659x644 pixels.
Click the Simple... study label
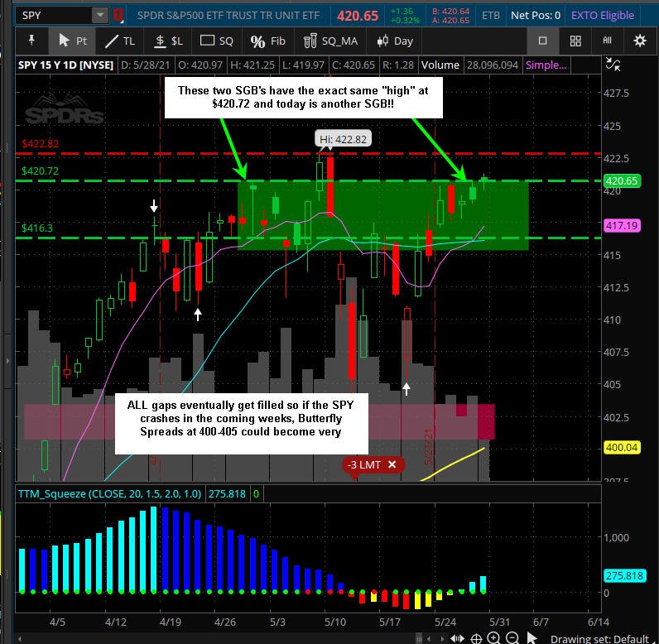(546, 65)
